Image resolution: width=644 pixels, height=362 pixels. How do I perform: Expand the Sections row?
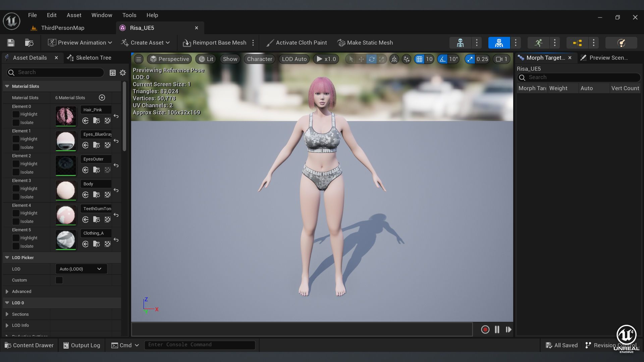pos(7,314)
